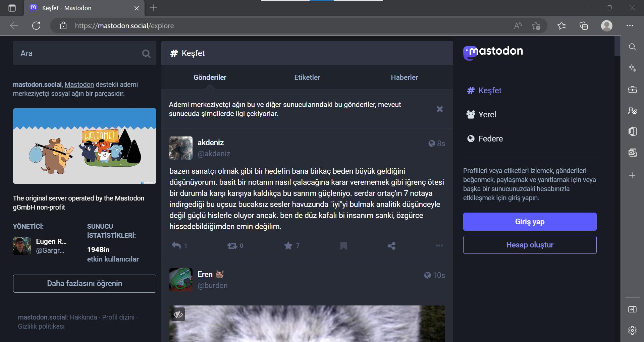This screenshot has width=644, height=342.
Task: Share akdeniz's post
Action: click(391, 246)
